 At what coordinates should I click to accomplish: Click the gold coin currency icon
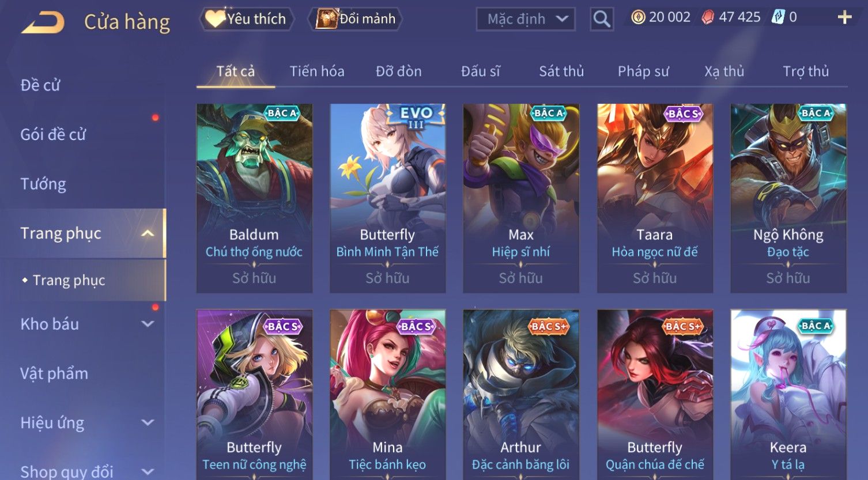click(637, 17)
